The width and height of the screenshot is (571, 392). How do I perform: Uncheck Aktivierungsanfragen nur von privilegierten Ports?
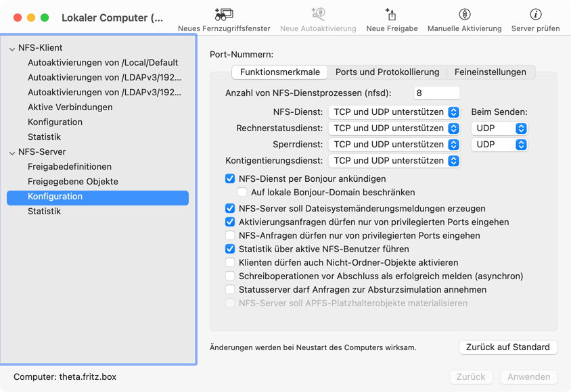click(x=230, y=222)
